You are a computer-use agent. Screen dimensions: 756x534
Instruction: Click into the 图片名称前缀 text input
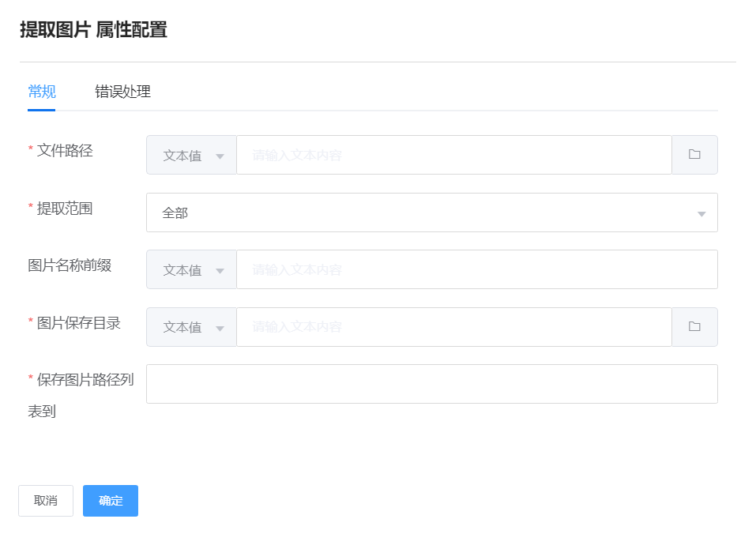click(x=476, y=270)
